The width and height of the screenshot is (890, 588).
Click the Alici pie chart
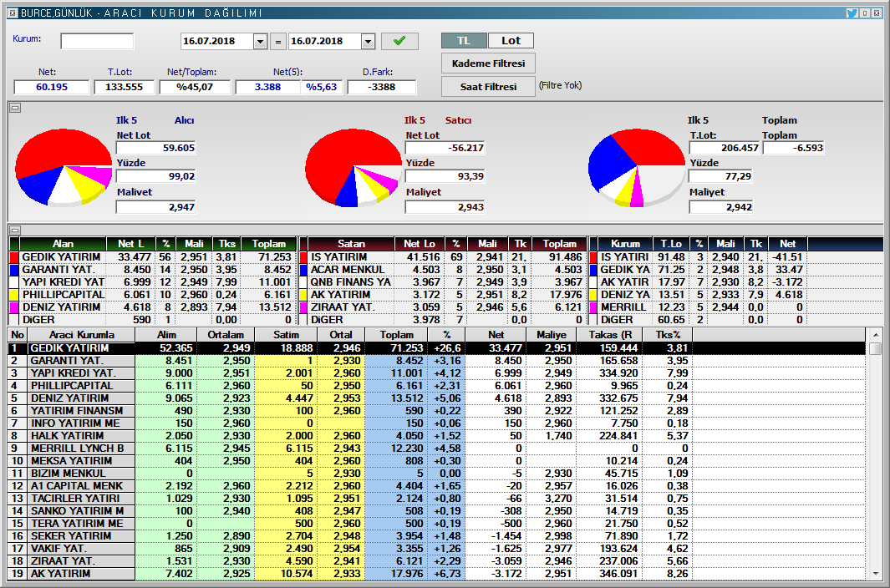(64, 166)
